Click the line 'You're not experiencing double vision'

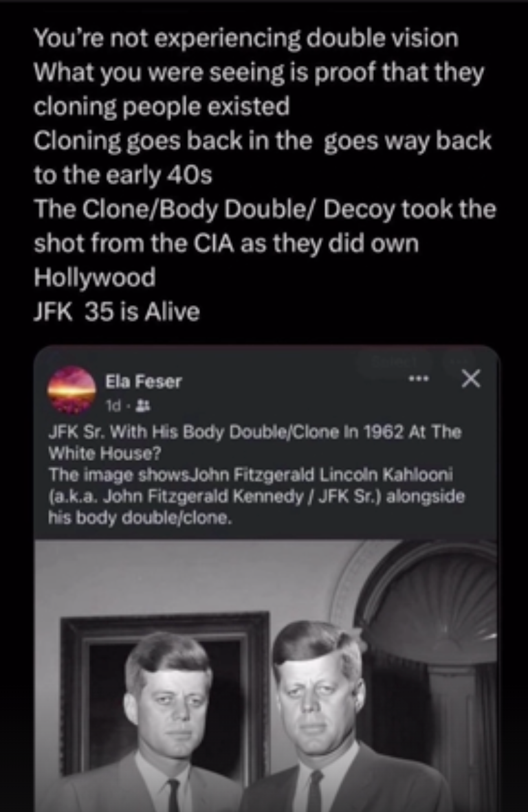[246, 39]
